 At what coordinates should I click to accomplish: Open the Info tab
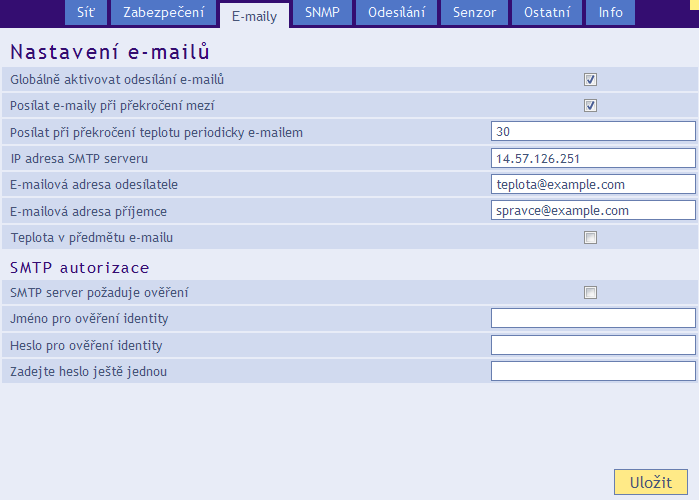coord(610,12)
